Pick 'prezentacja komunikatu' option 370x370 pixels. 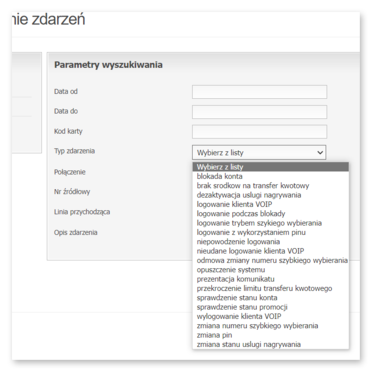pyautogui.click(x=271, y=279)
